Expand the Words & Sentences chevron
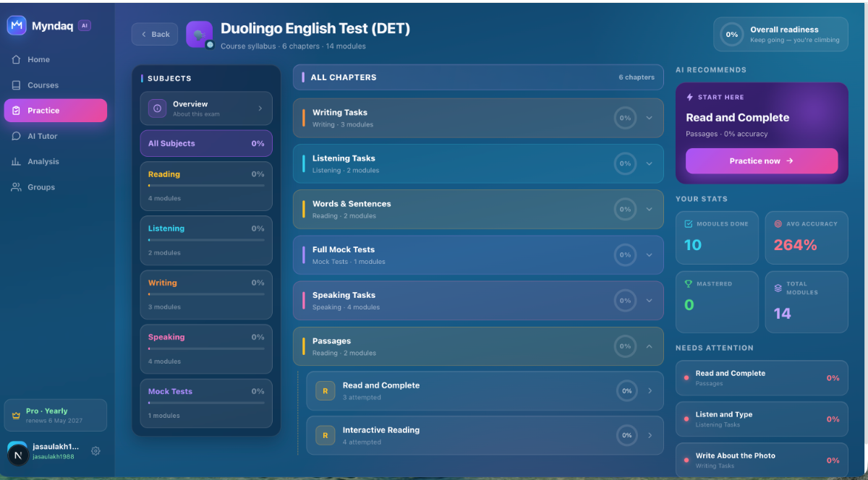The image size is (868, 480). pyautogui.click(x=649, y=209)
